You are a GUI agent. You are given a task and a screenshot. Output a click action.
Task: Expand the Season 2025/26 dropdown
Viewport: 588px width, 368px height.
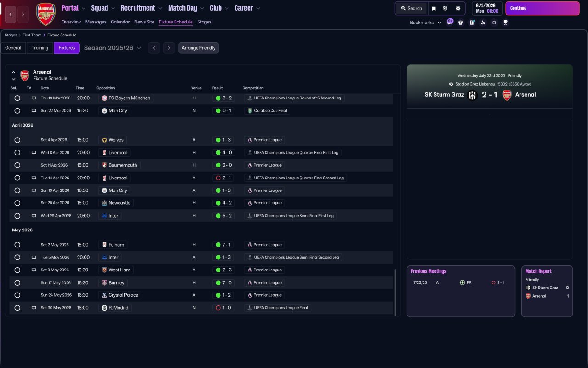[x=113, y=48]
